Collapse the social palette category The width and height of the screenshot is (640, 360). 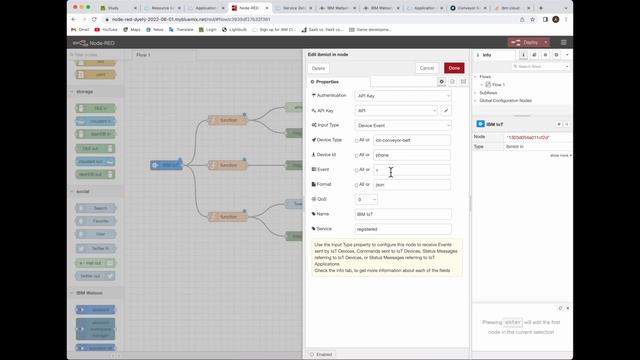(x=82, y=191)
